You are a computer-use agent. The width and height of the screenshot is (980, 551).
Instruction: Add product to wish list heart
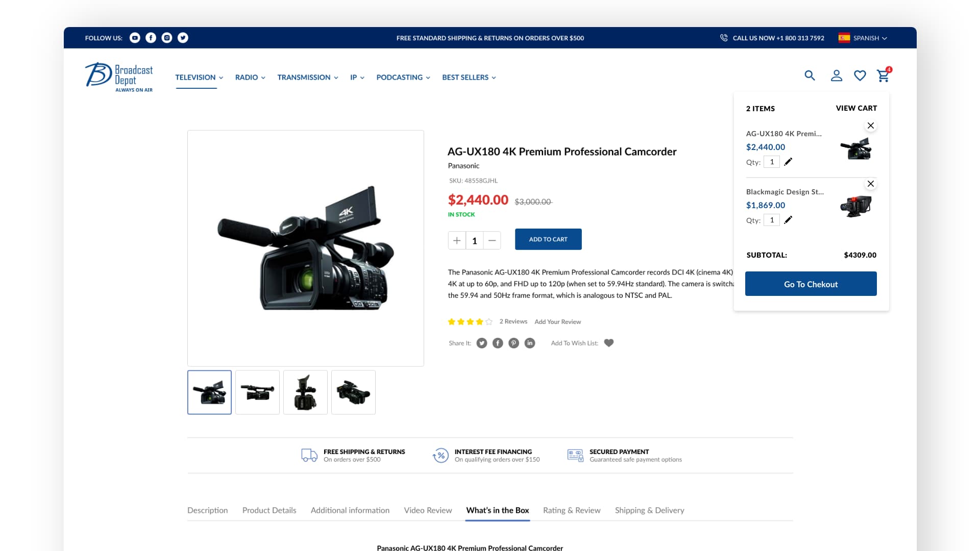pyautogui.click(x=609, y=343)
